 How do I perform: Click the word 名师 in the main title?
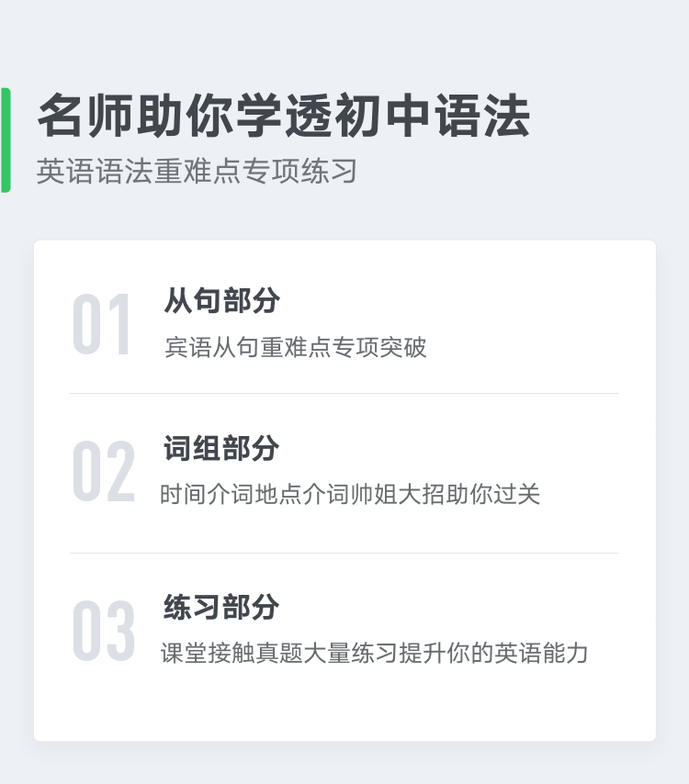(85, 116)
